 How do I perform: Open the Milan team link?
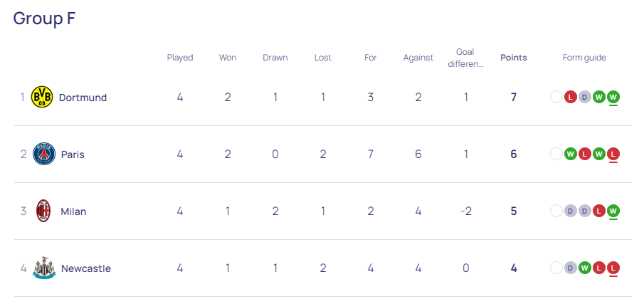point(73,211)
